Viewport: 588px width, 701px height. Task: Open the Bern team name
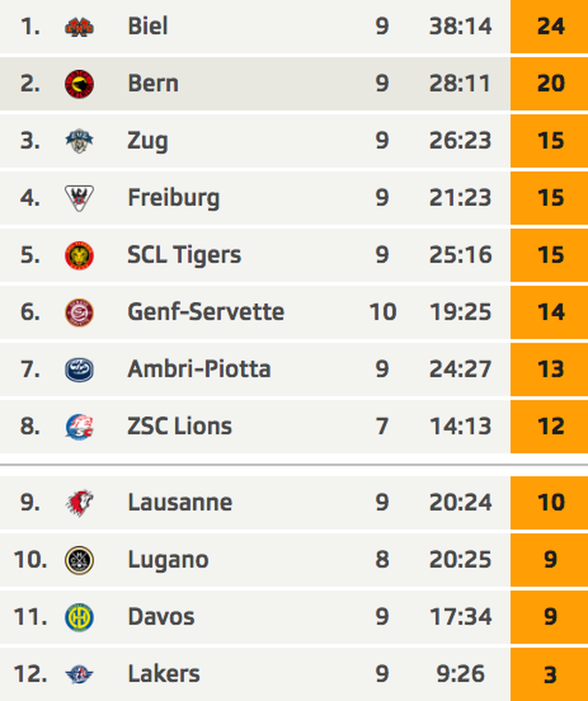click(x=153, y=83)
